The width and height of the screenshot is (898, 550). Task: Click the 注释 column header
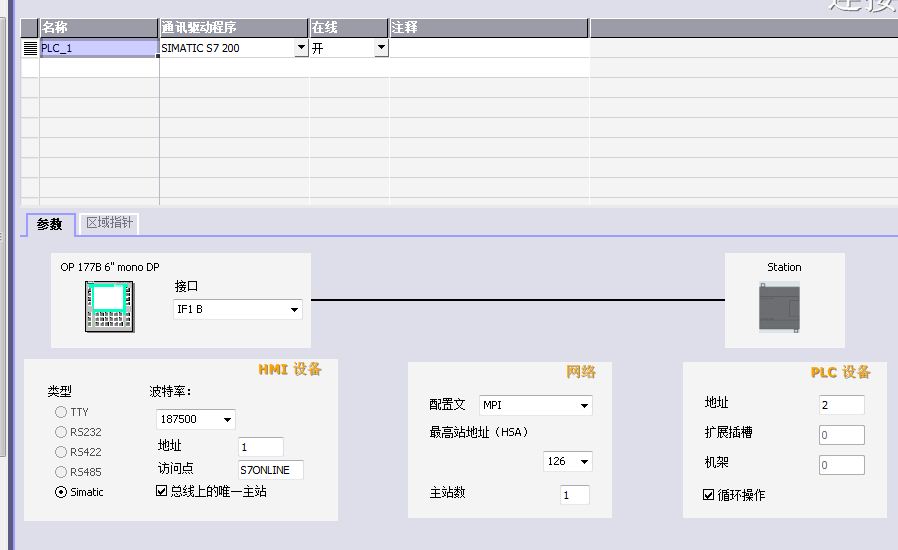tap(488, 28)
